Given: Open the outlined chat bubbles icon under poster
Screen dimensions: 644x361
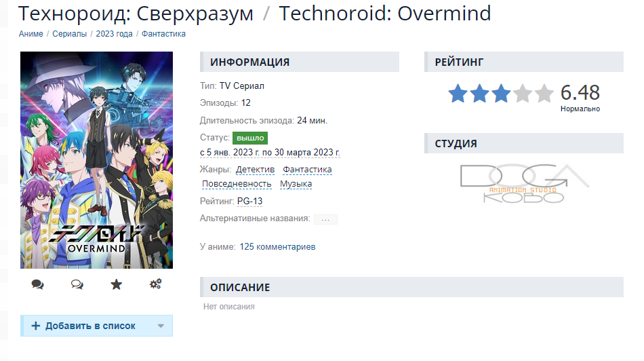Looking at the screenshot, I should 77,284.
